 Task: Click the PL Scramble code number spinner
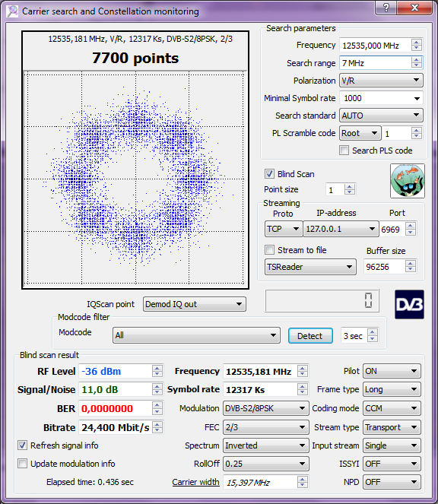[417, 133]
